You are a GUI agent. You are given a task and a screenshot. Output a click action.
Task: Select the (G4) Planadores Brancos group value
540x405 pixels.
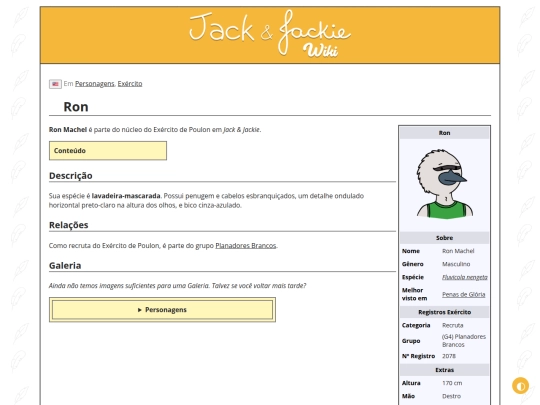click(x=464, y=341)
